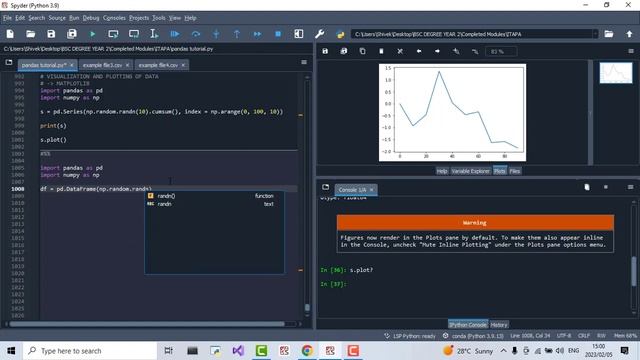Remove the current plot
Image resolution: width=640 pixels, height=360 pixels.
tap(381, 51)
